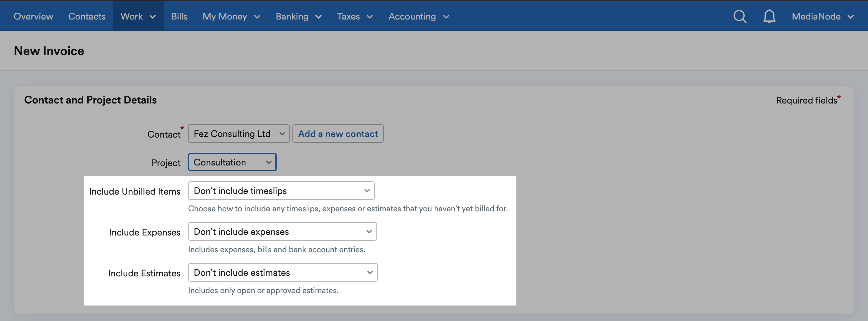Image resolution: width=868 pixels, height=321 pixels.
Task: Click the Include Expenses label
Action: point(145,232)
